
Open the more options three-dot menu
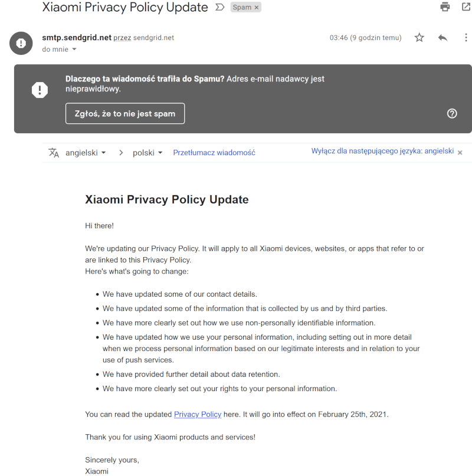(466, 37)
